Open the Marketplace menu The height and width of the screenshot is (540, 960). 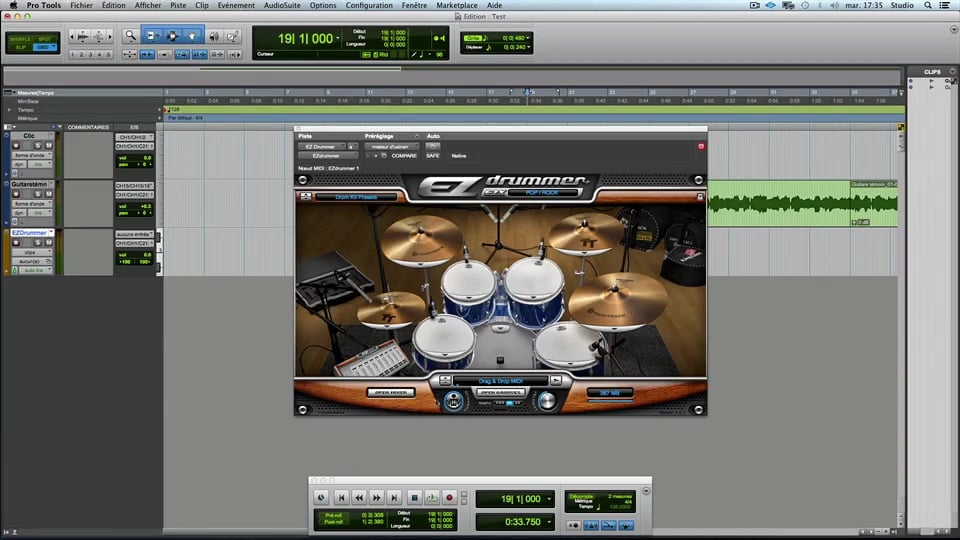(457, 5)
